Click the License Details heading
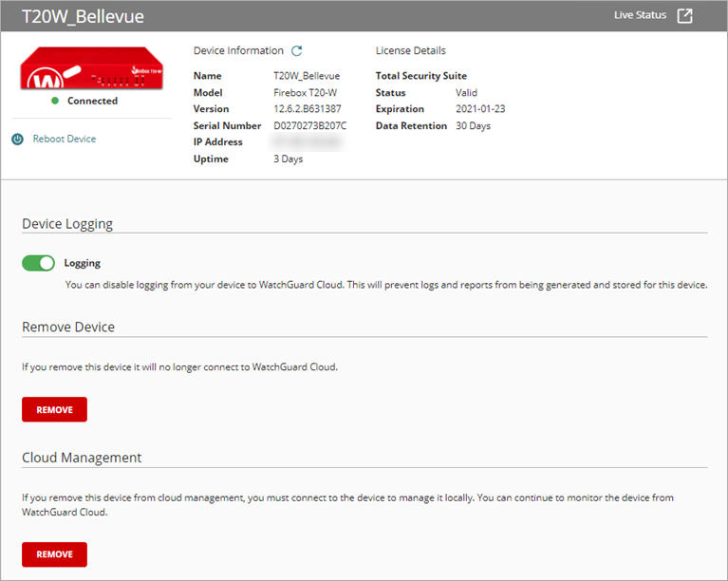This screenshot has height=581, width=728. tap(410, 50)
